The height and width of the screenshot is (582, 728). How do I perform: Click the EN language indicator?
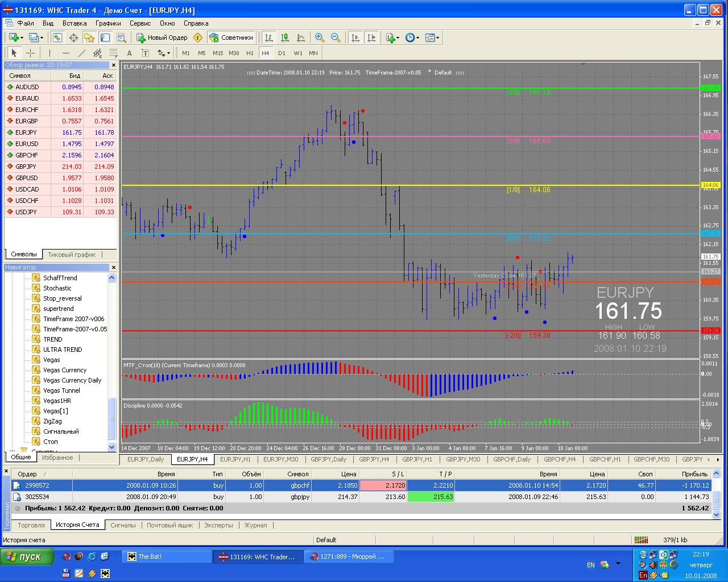(x=590, y=565)
